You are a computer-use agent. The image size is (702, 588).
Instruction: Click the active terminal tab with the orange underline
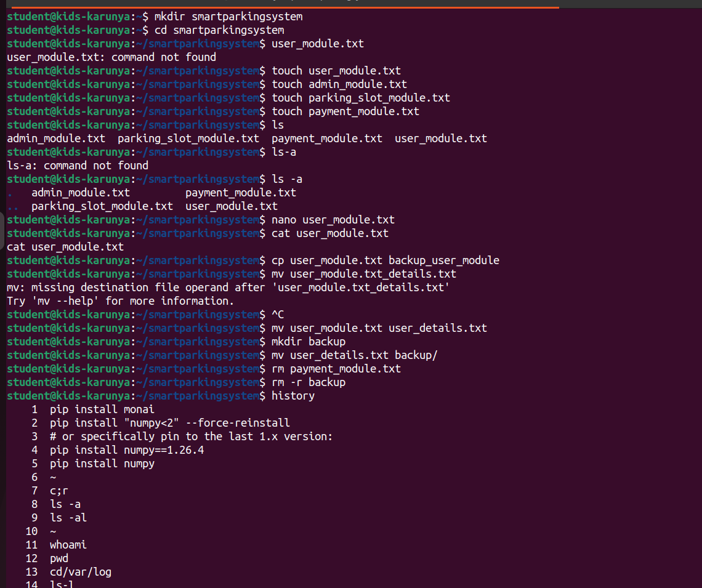(x=284, y=4)
